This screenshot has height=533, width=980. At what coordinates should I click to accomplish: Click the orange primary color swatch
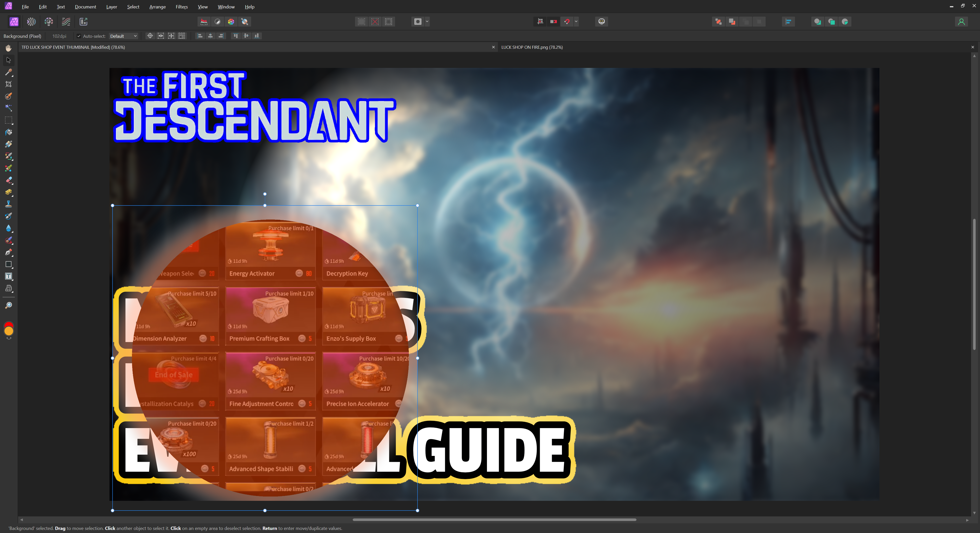coord(8,331)
